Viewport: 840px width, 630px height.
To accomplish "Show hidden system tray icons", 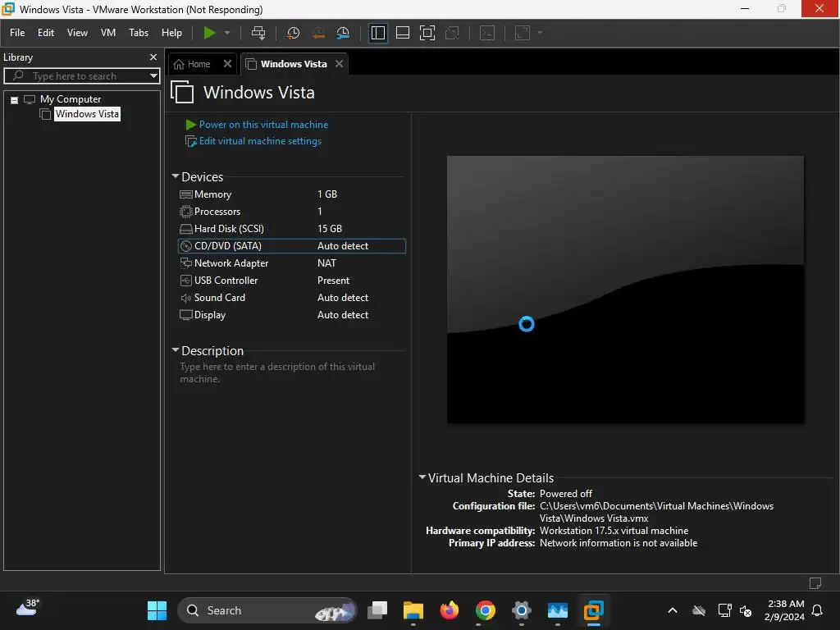I will (x=673, y=610).
